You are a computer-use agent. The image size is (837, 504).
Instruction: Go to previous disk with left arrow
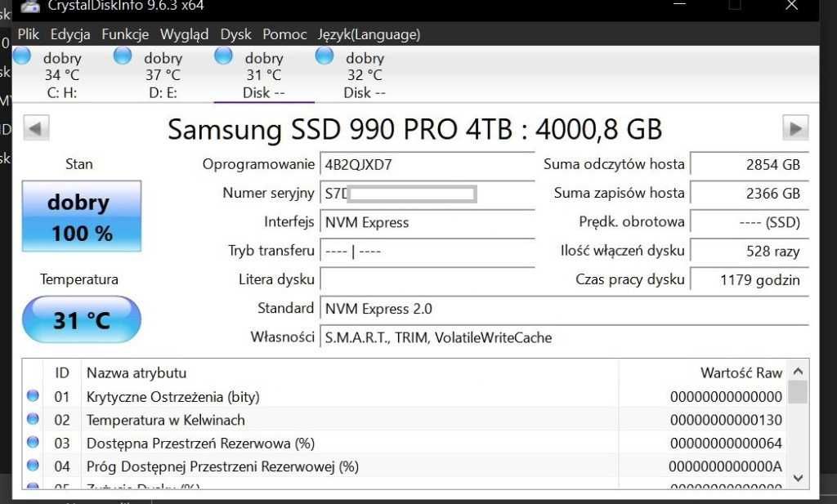(x=36, y=128)
